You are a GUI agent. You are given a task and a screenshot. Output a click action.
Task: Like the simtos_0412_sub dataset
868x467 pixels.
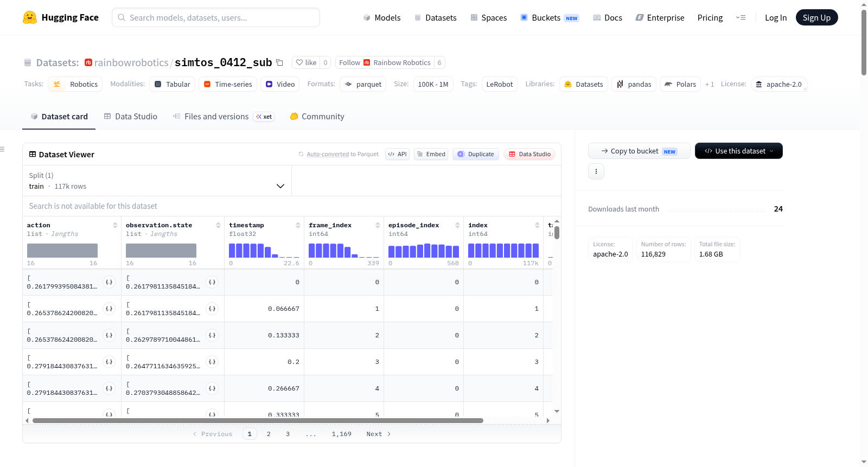306,62
